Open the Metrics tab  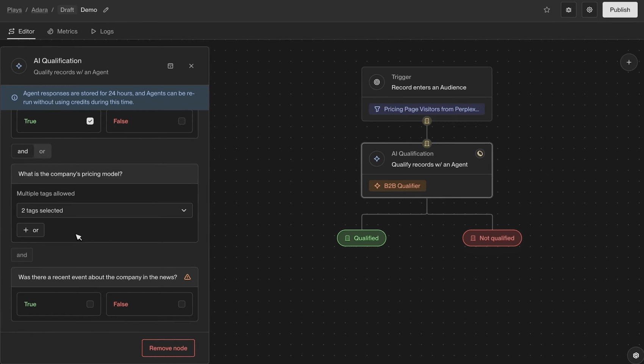point(63,31)
